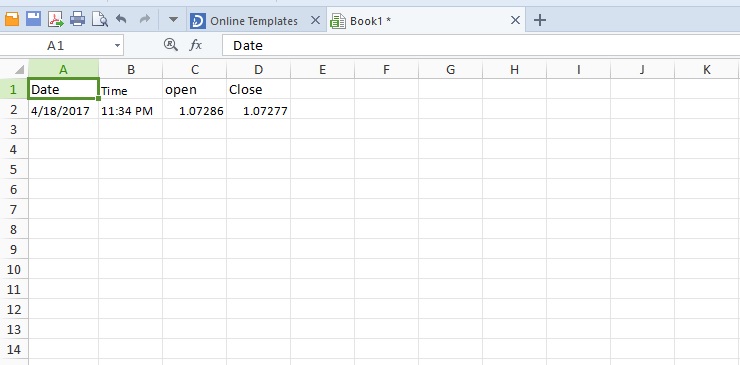Select row 3 header
The width and height of the screenshot is (740, 365).
(x=14, y=129)
